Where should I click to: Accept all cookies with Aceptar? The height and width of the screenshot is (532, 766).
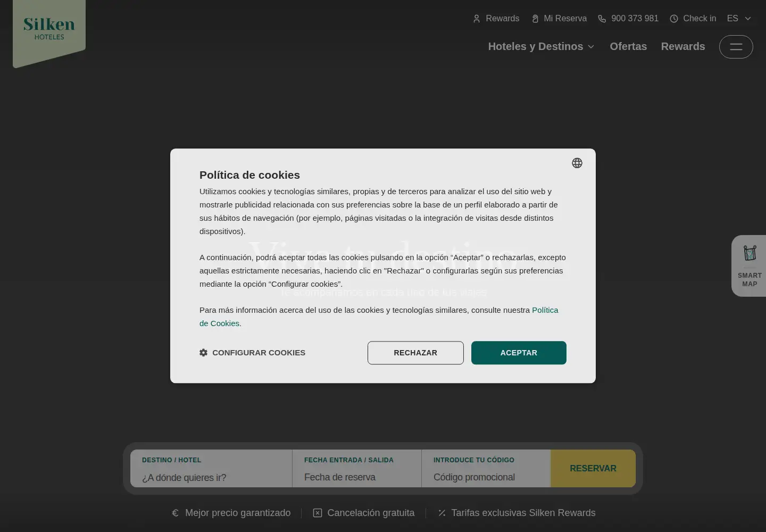[519, 353]
